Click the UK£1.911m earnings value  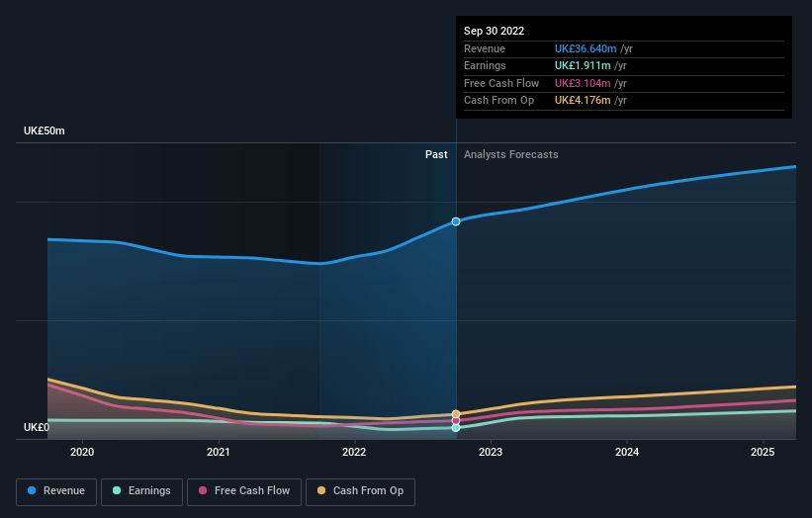click(x=583, y=65)
